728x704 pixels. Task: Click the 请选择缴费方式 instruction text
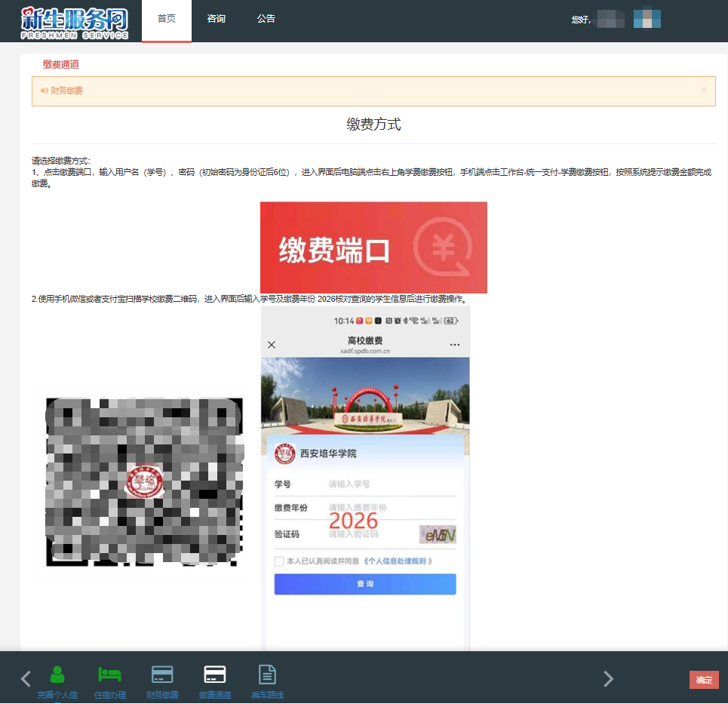tap(61, 161)
